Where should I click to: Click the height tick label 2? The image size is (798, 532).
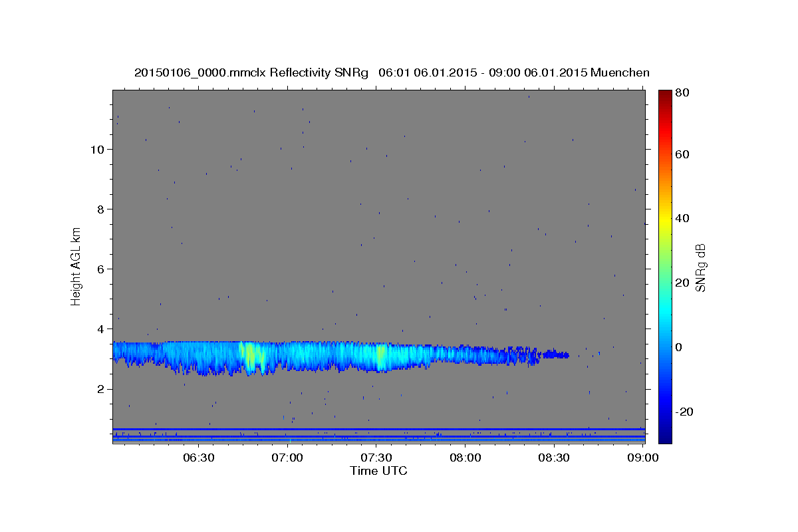point(101,389)
